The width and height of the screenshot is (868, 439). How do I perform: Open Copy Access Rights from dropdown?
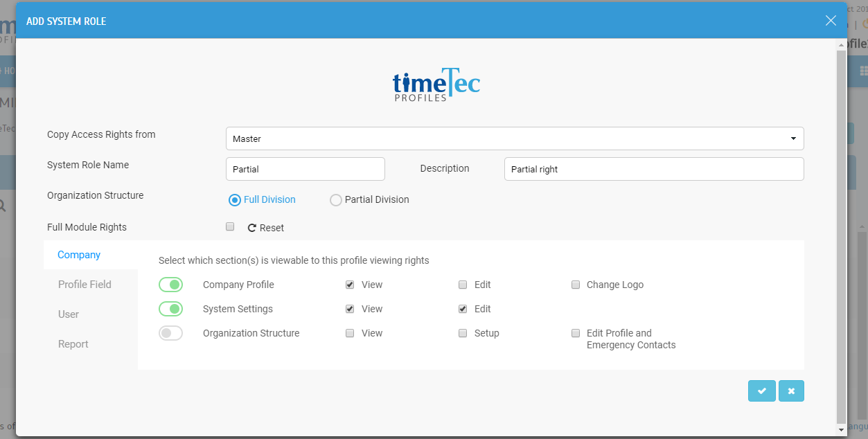515,138
